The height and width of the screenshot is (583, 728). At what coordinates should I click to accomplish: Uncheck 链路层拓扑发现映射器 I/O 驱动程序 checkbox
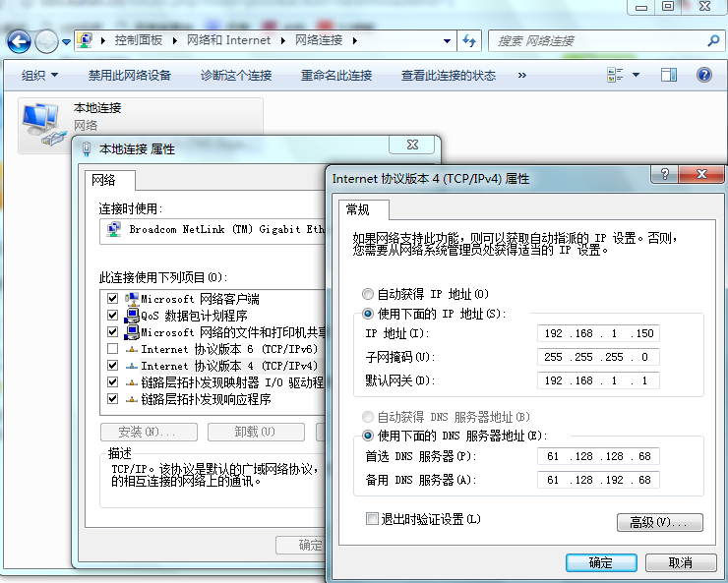pyautogui.click(x=112, y=381)
